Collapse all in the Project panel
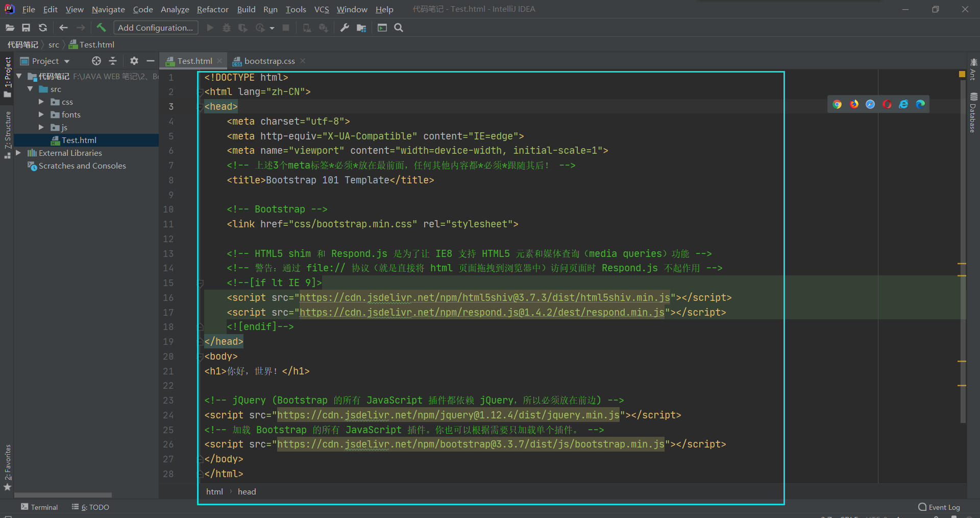This screenshot has height=518, width=980. coord(113,61)
